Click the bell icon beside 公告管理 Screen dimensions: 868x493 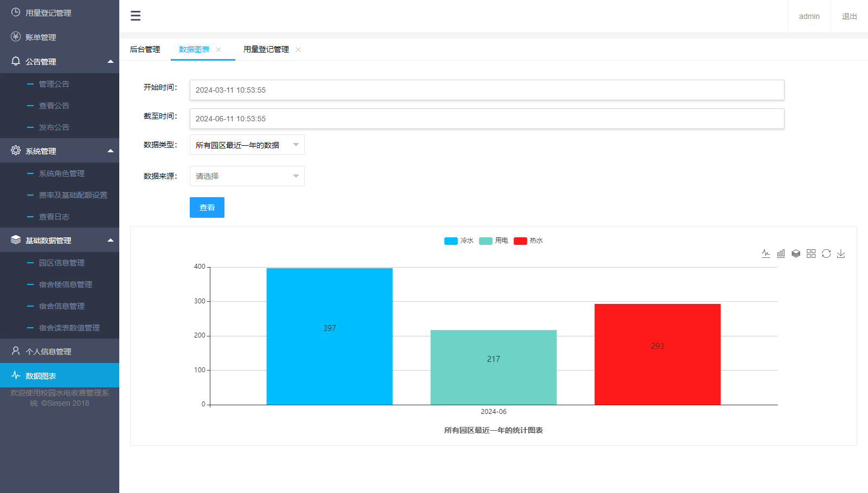(x=16, y=61)
